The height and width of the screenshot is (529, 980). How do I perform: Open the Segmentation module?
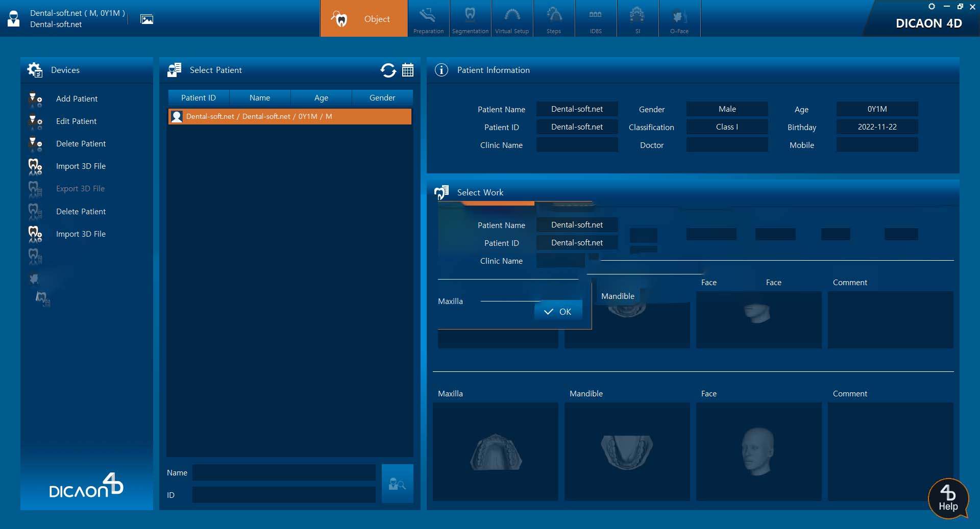(x=470, y=19)
